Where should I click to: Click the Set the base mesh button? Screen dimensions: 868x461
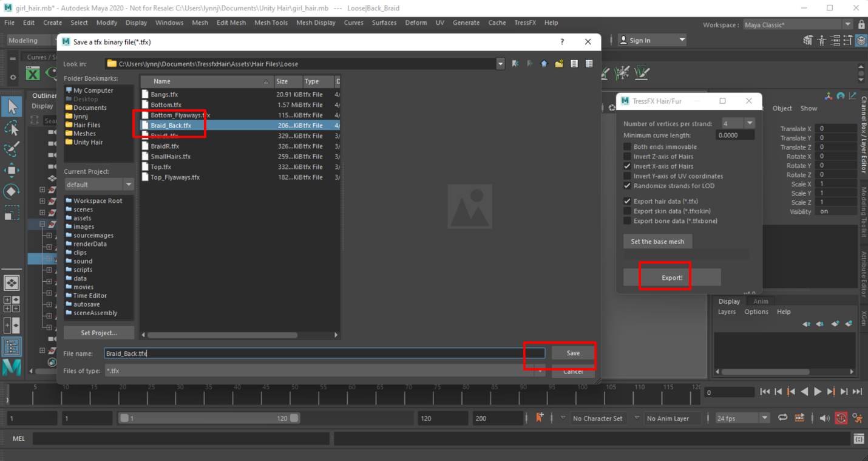(x=657, y=241)
